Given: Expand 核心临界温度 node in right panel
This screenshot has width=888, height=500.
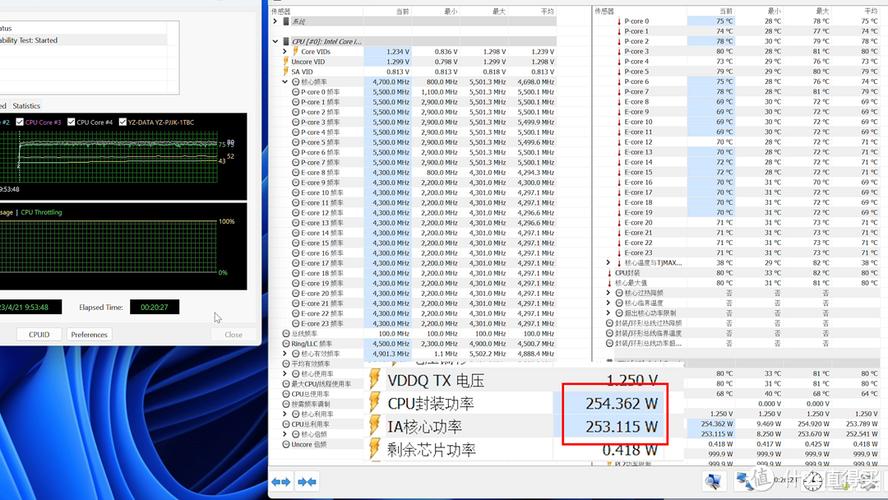Looking at the screenshot, I should click(608, 303).
